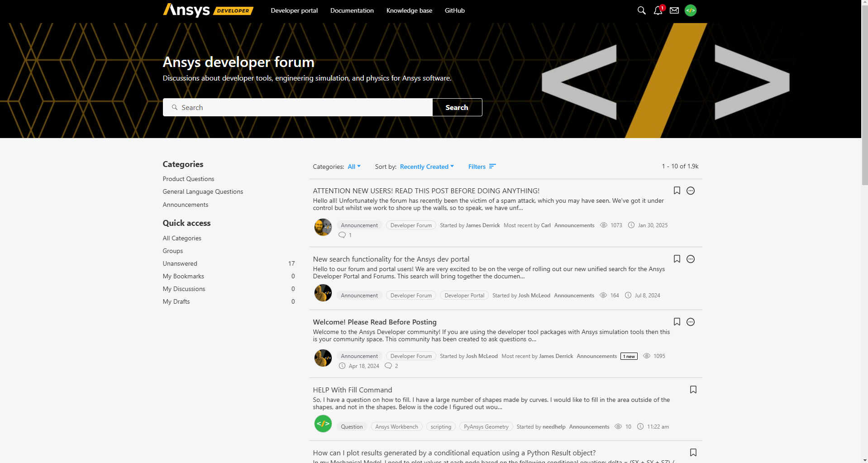Bookmark the HELP With Fill Command post
Image resolution: width=868 pixels, height=463 pixels.
(x=693, y=390)
